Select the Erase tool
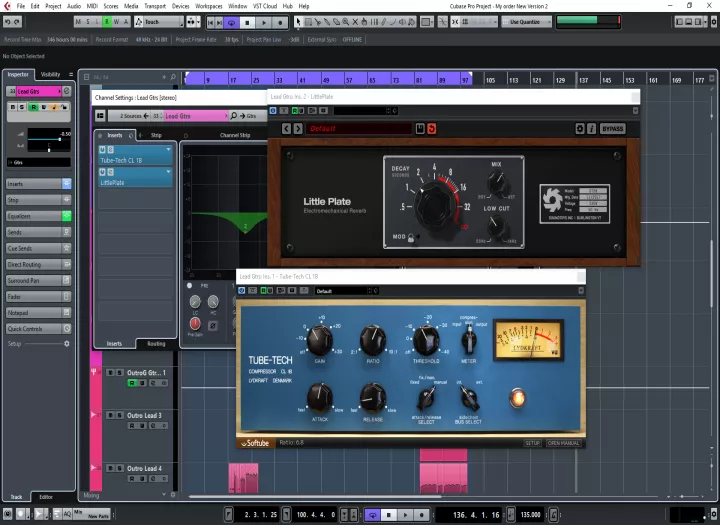The width and height of the screenshot is (720, 525). coord(336,22)
